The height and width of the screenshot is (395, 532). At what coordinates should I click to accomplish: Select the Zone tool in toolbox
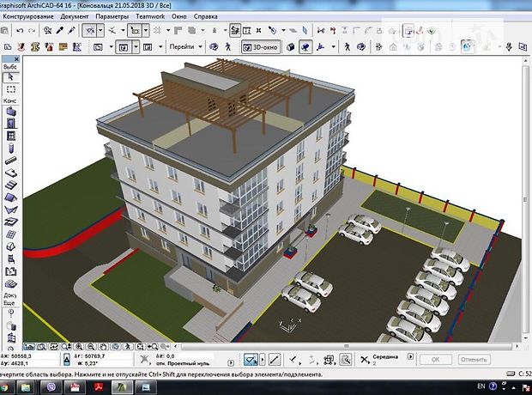11,271
